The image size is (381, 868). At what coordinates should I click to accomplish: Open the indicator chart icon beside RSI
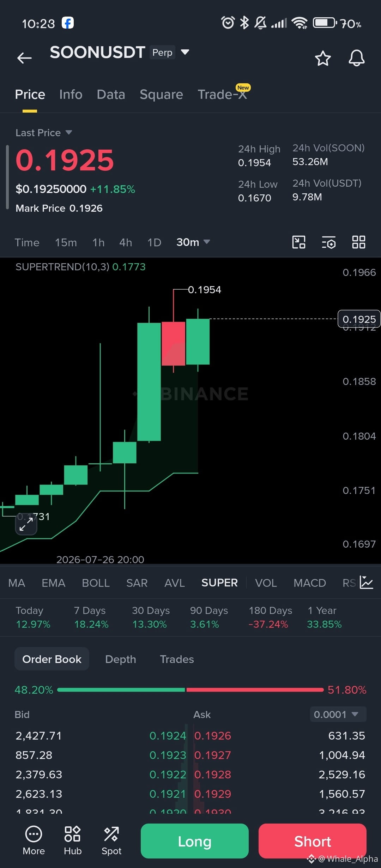367,583
